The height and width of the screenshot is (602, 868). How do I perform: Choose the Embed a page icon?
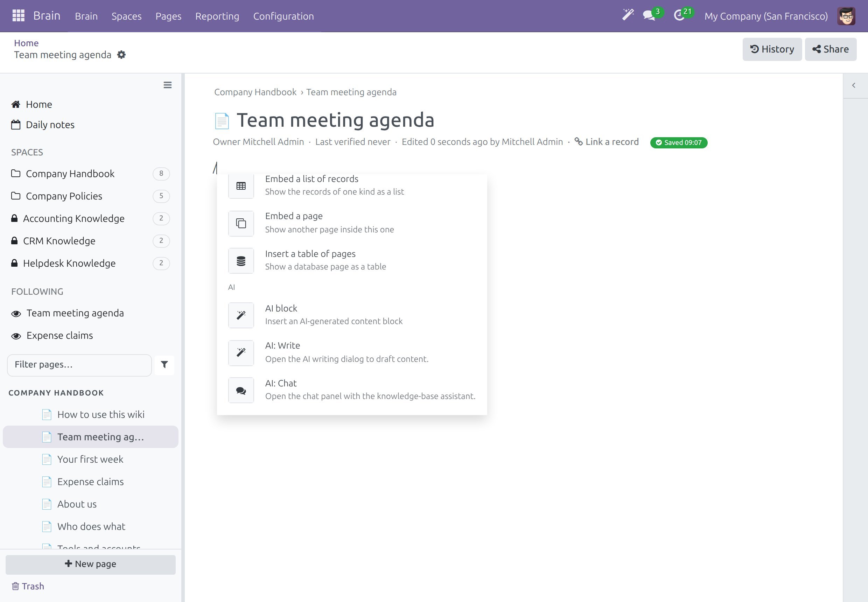241,223
